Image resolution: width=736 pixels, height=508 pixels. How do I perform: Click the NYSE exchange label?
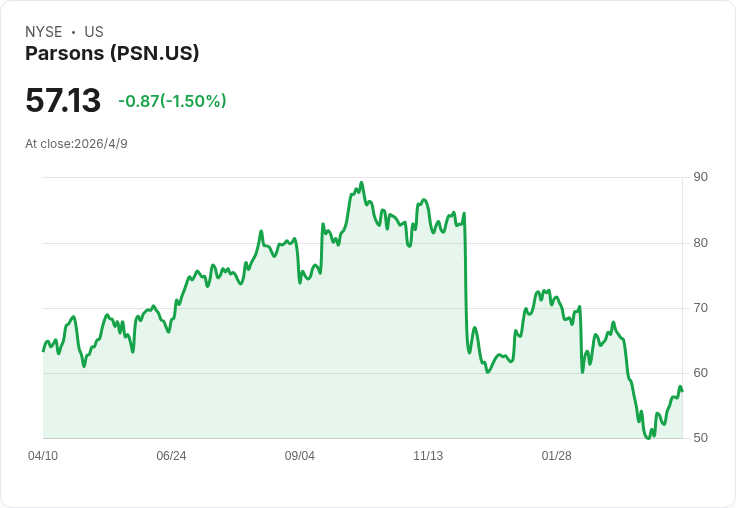click(44, 32)
